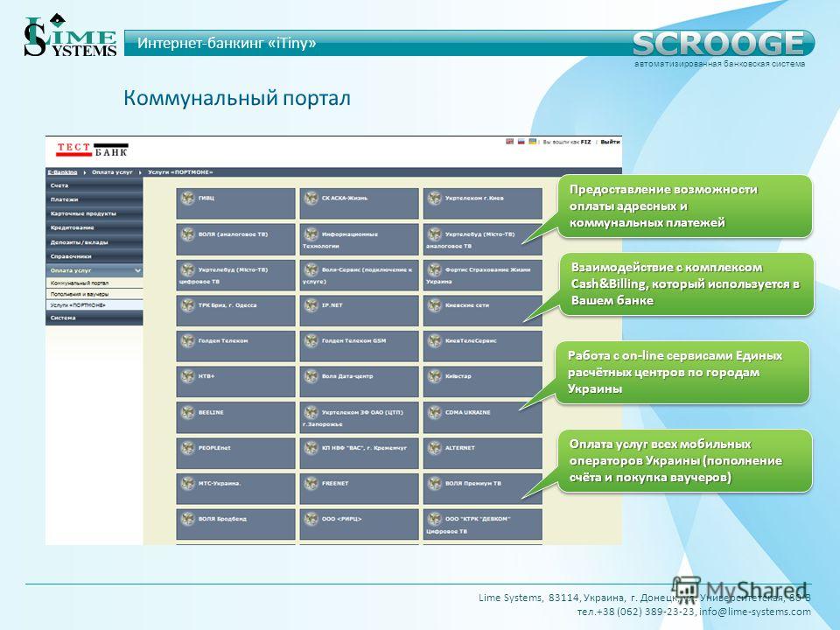Viewport: 840px width, 630px height.
Task: Switch language with the Ukrainian flag icon
Action: pos(533,142)
